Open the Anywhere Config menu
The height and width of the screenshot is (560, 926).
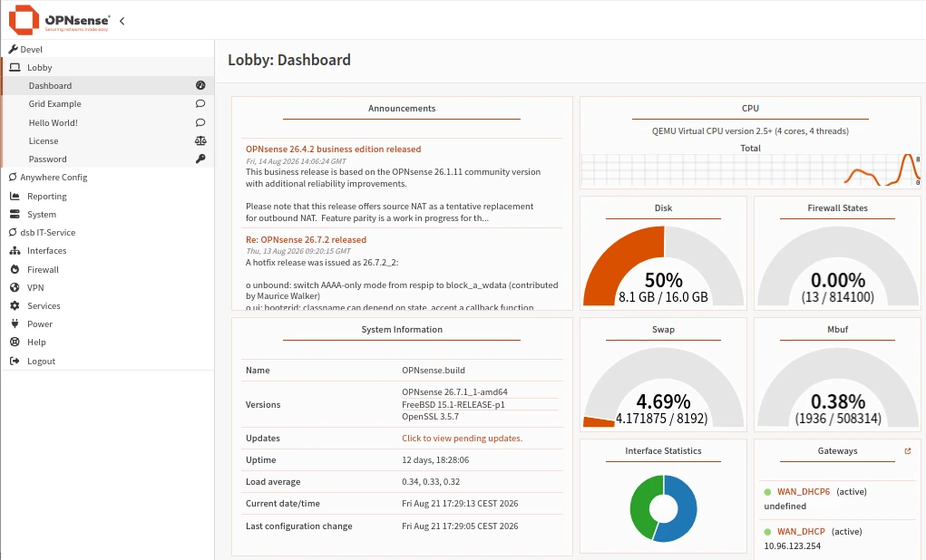point(108,177)
